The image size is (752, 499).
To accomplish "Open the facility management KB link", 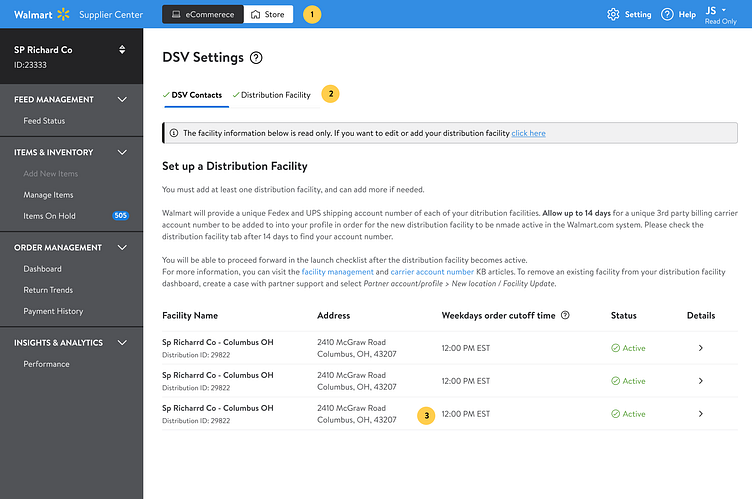I will (338, 272).
